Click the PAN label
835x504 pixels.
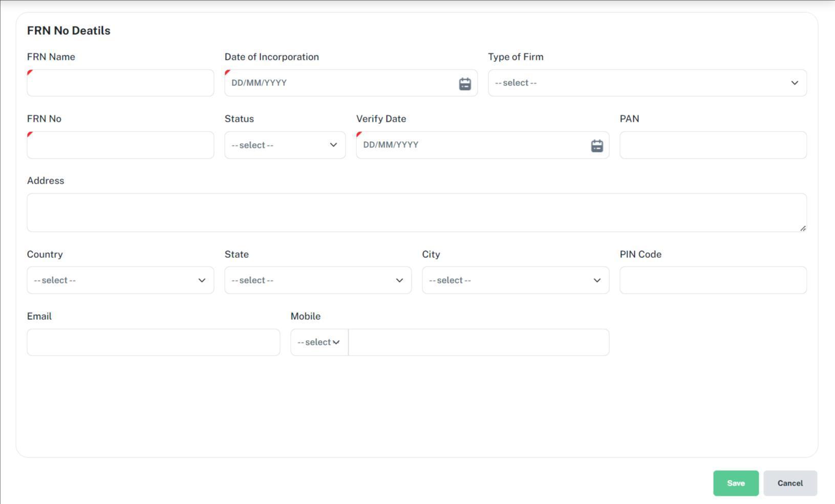tap(629, 119)
